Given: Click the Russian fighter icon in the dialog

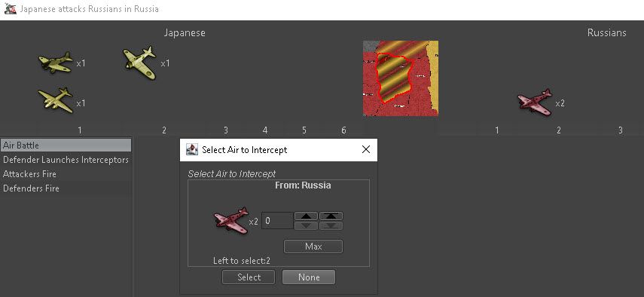Looking at the screenshot, I should tap(232, 221).
